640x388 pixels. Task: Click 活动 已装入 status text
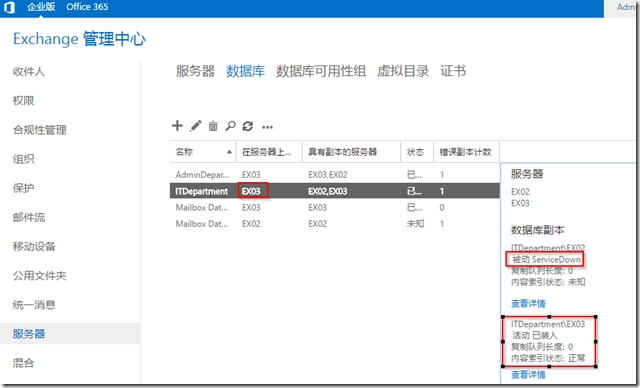coord(534,335)
